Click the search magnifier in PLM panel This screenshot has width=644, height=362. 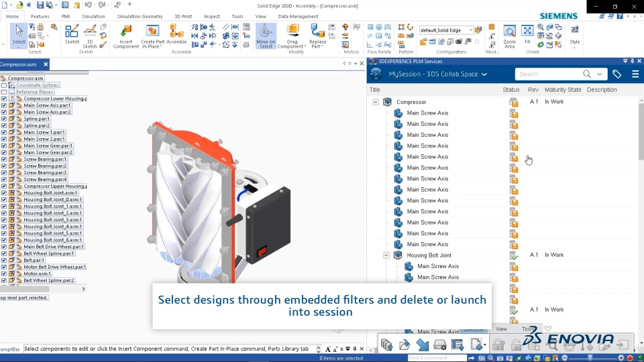[587, 74]
